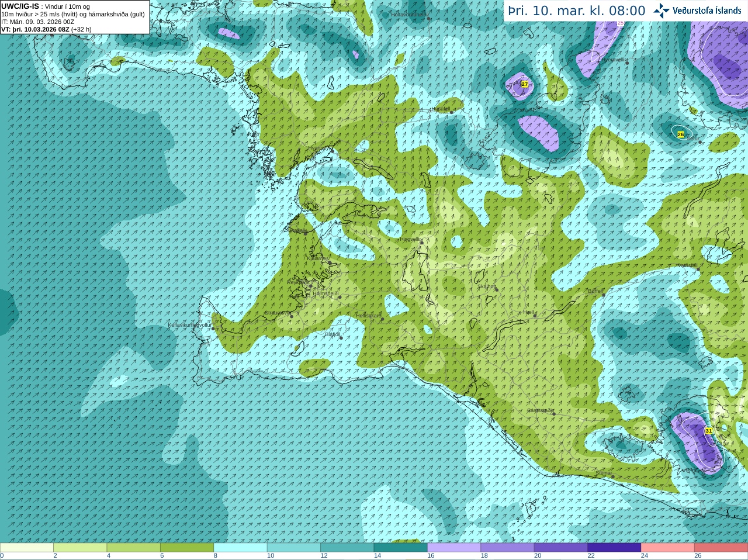The image size is (748, 560).
Task: Click the dark teal 14–16 legend swatch
Action: click(401, 548)
